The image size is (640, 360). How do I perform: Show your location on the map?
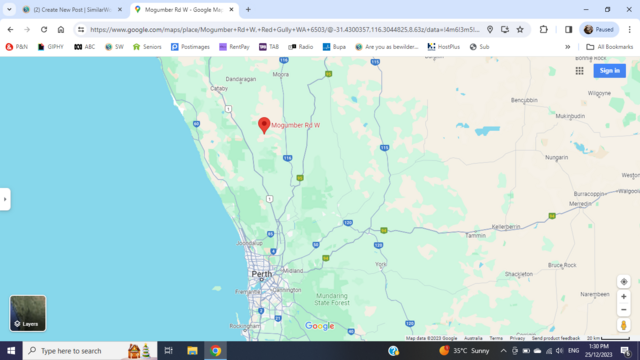click(623, 282)
